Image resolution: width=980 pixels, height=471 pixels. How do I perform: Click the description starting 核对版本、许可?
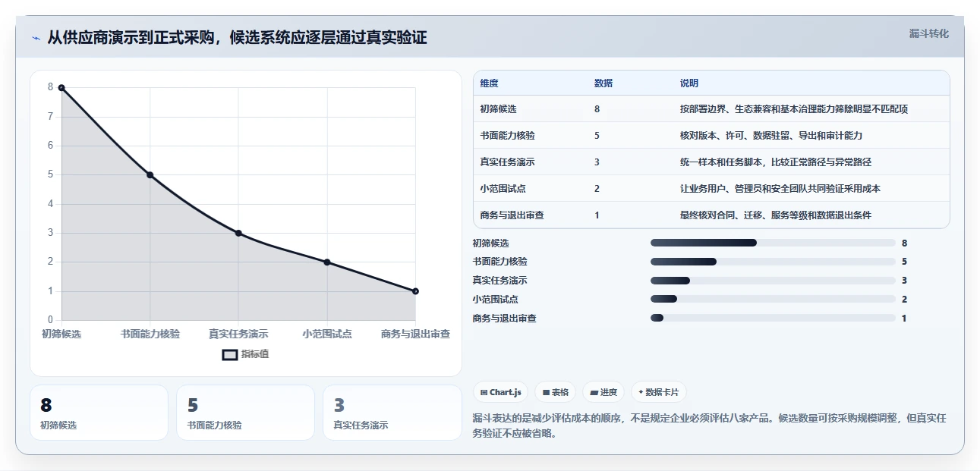(771, 136)
